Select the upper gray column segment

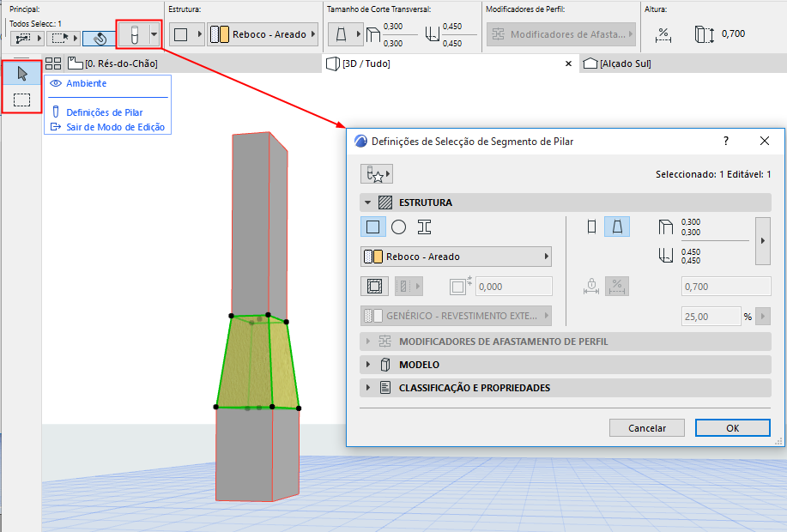pos(258,226)
